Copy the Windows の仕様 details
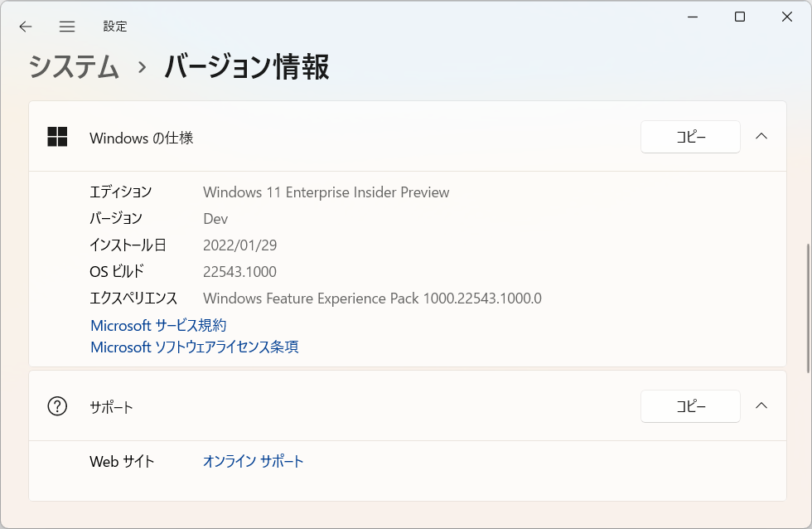The image size is (812, 529). click(x=690, y=137)
